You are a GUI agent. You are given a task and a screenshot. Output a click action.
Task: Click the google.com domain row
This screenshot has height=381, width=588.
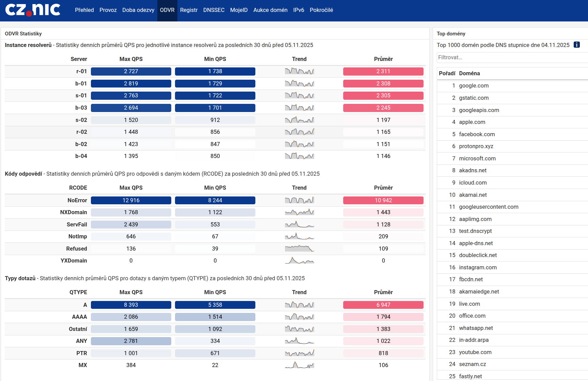tap(474, 86)
